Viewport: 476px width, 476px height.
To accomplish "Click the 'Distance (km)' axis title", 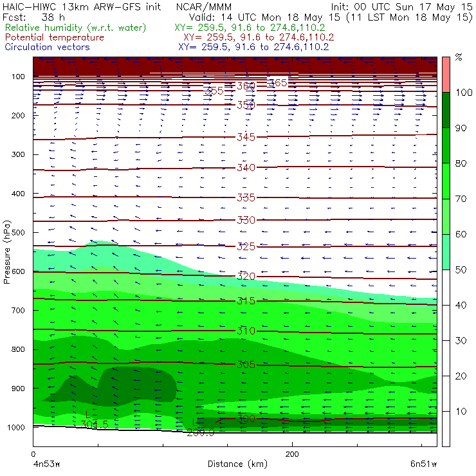I will 237,464.
